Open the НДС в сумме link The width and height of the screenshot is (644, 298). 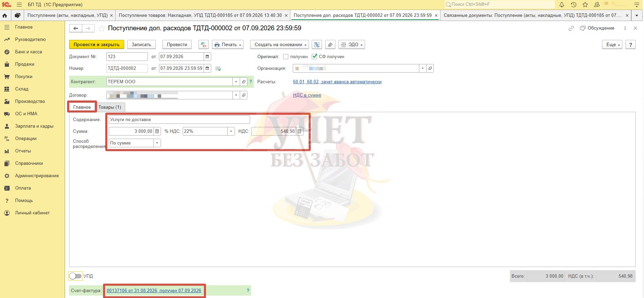click(307, 95)
